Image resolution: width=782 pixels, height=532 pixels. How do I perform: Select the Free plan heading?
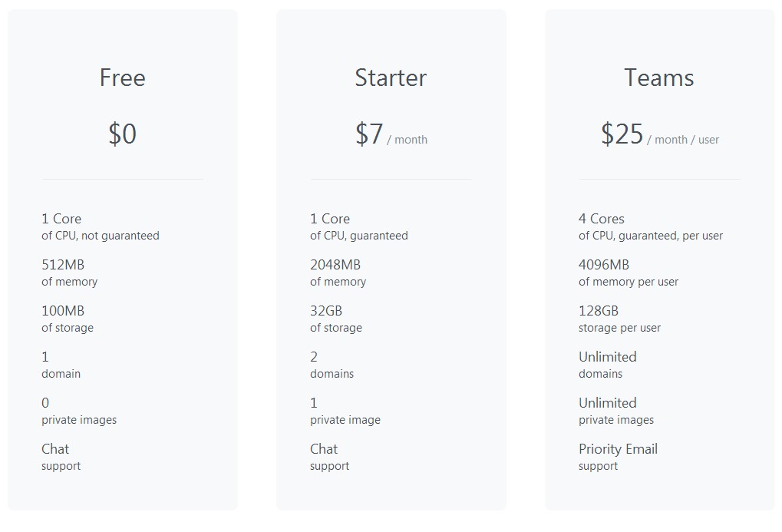point(122,78)
